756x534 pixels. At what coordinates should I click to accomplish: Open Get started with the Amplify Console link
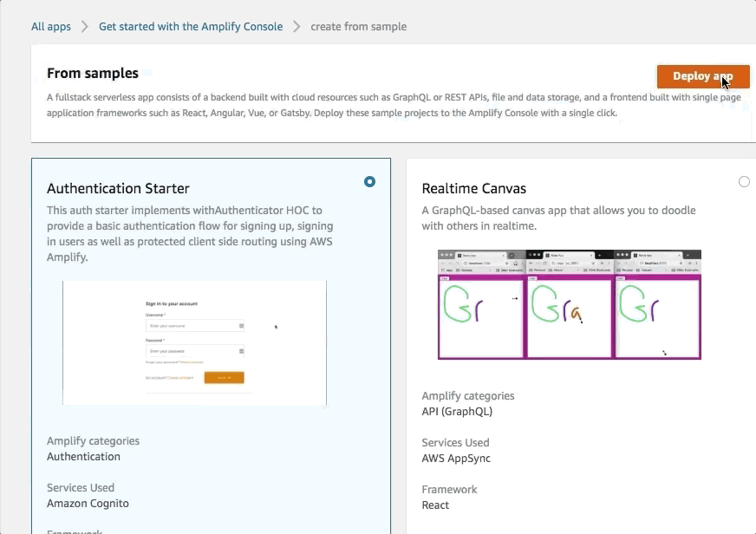pos(191,26)
